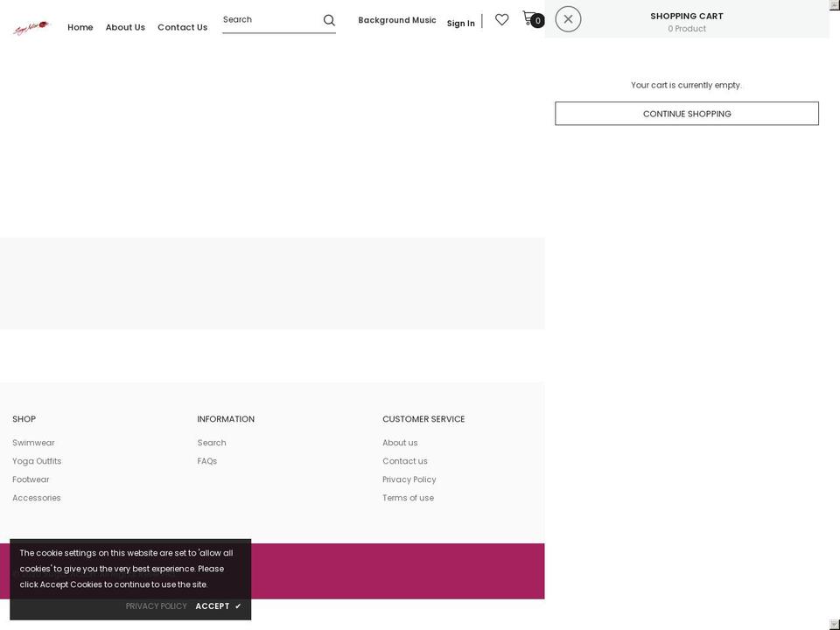
Task: Click the Shopping Cart heading
Action: point(686,16)
